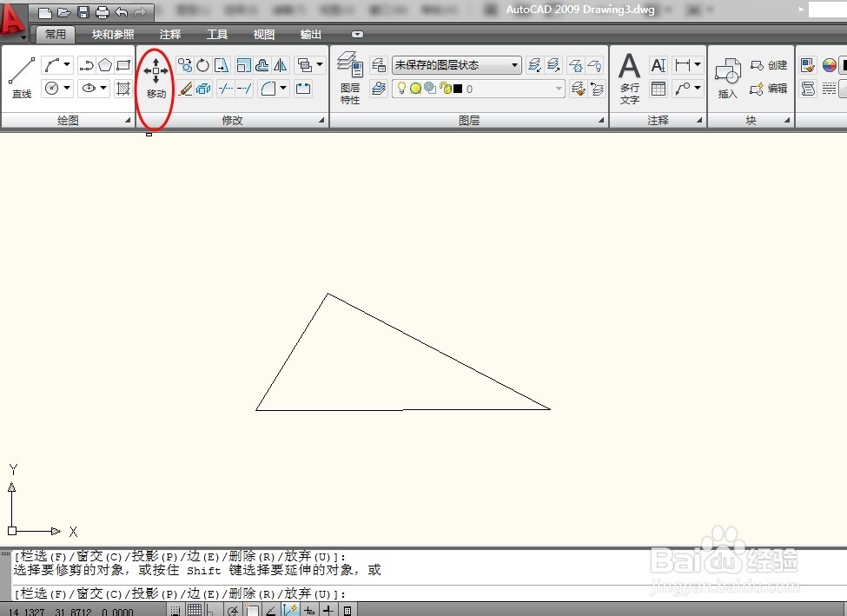
Task: Select the Erase tool in Modify panel
Action: [x=185, y=88]
